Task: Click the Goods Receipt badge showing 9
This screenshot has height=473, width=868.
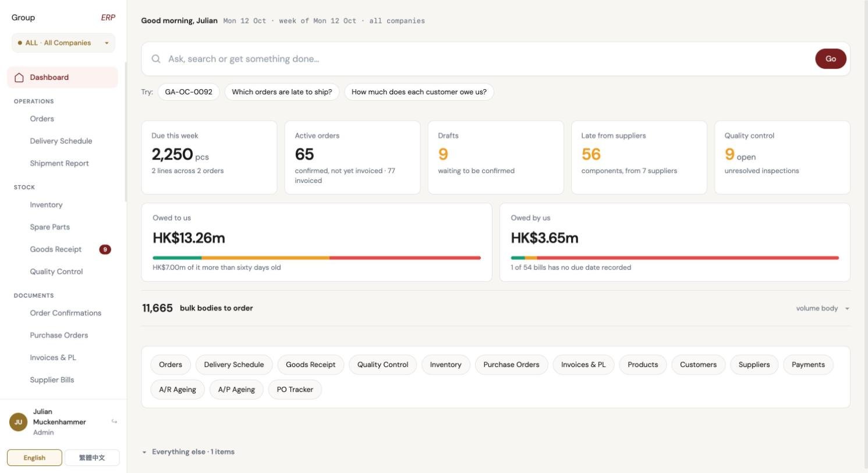Action: pos(105,249)
